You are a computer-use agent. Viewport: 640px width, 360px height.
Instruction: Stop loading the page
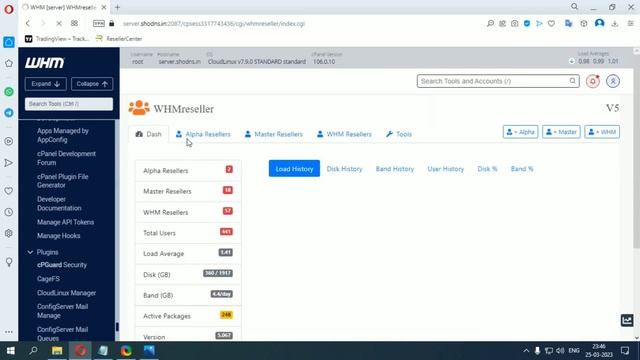59,24
